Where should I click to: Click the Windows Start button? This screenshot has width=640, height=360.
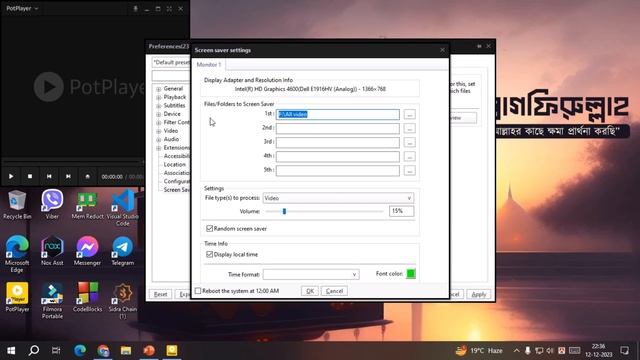click(11, 351)
